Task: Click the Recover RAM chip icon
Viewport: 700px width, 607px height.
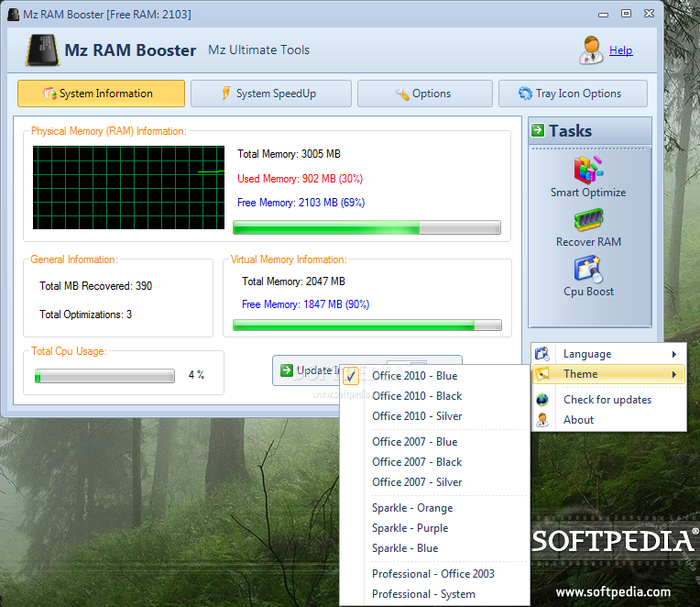Action: click(588, 219)
